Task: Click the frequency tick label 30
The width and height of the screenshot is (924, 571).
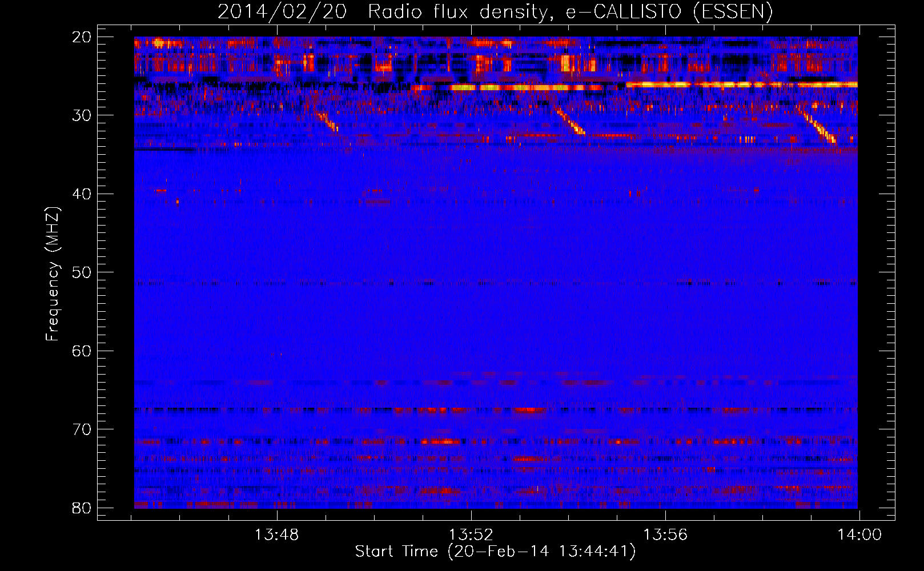Action: (82, 115)
